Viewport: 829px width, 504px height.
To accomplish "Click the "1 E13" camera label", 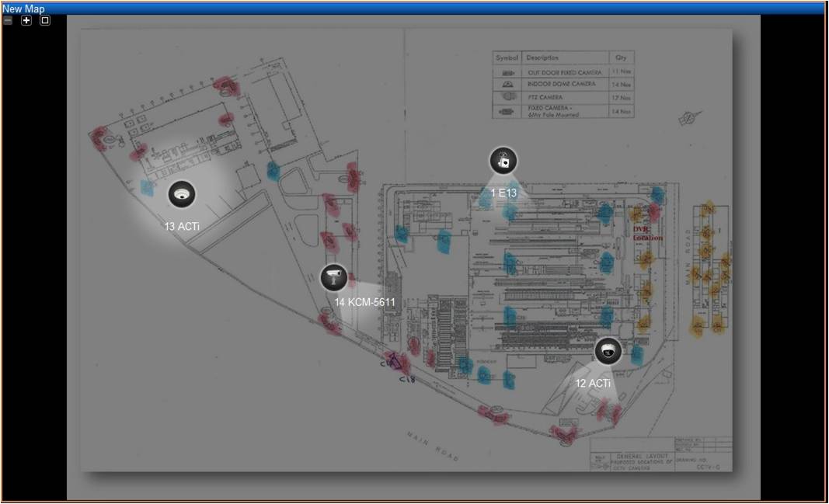I will click(x=503, y=193).
